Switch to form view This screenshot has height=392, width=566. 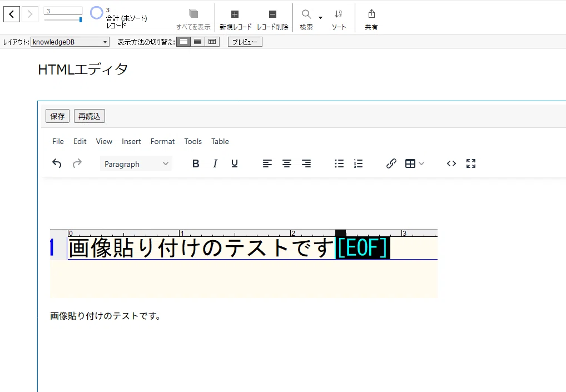pos(183,42)
